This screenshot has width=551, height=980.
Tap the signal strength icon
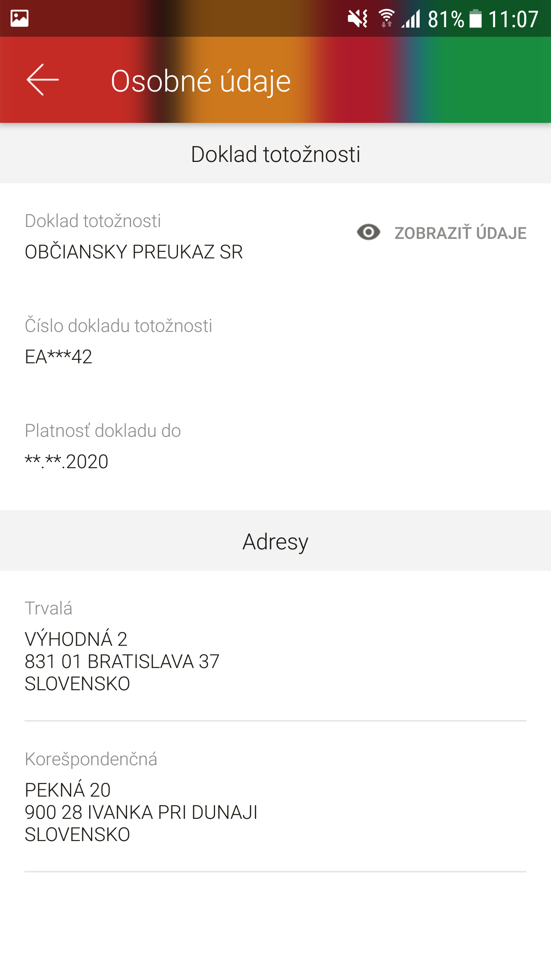coord(411,18)
